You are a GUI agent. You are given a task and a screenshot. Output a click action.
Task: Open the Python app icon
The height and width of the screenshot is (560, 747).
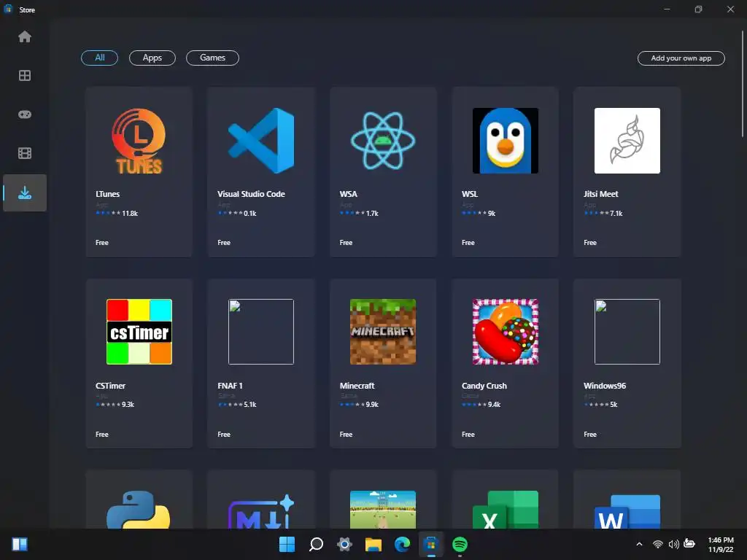(138, 510)
